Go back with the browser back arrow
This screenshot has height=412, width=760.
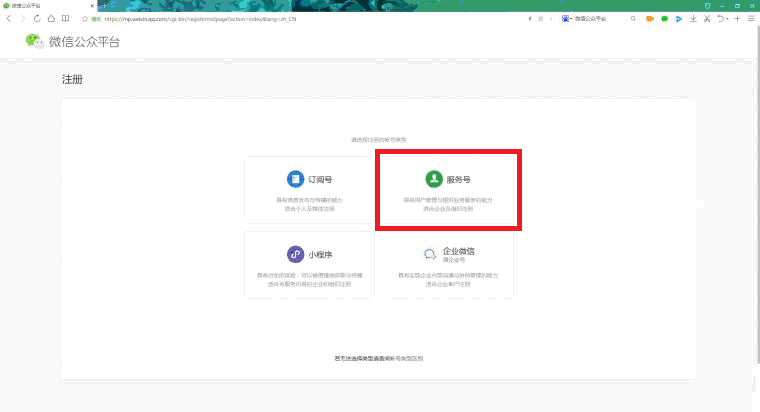[x=9, y=18]
